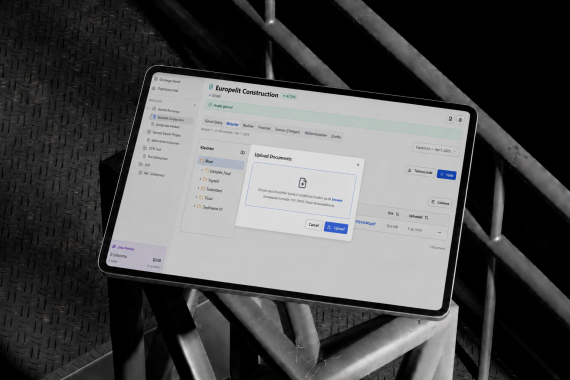Open the Ticari folder
This screenshot has width=570, height=380.
206,198
